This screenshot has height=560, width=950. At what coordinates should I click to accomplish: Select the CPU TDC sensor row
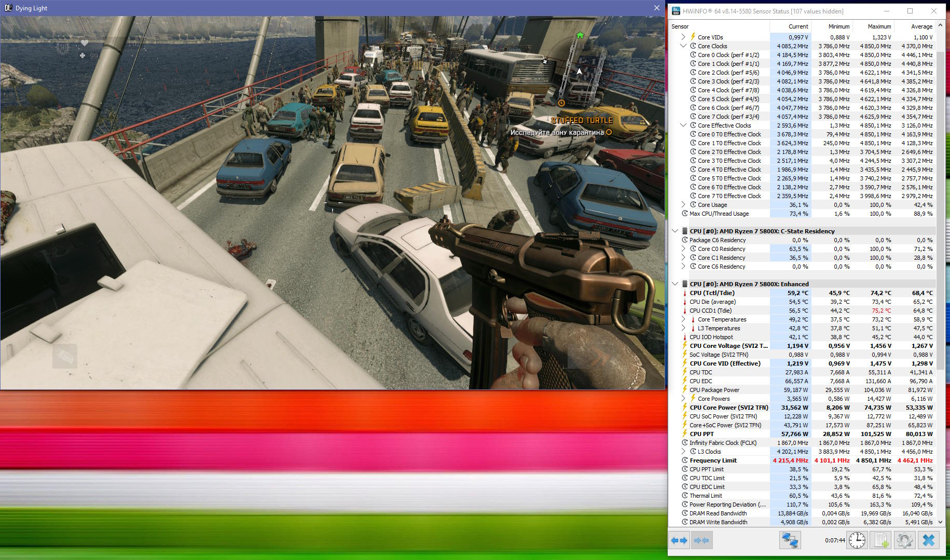[802, 372]
